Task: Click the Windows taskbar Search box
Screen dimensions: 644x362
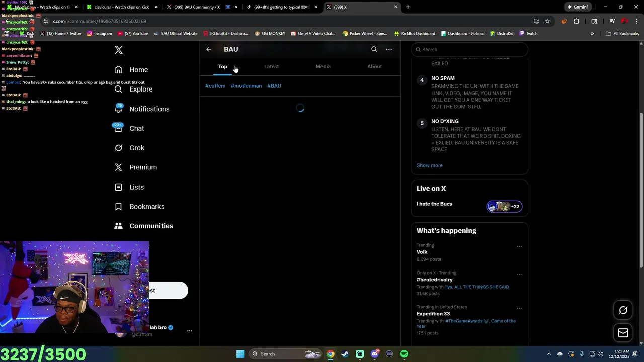Action: 286,354
